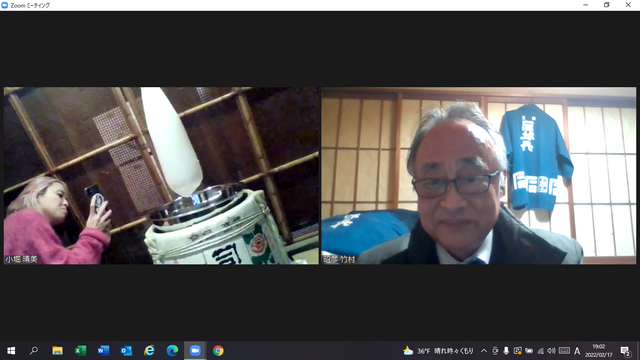Launch Excel from the taskbar
The image size is (640, 360).
[80, 351]
